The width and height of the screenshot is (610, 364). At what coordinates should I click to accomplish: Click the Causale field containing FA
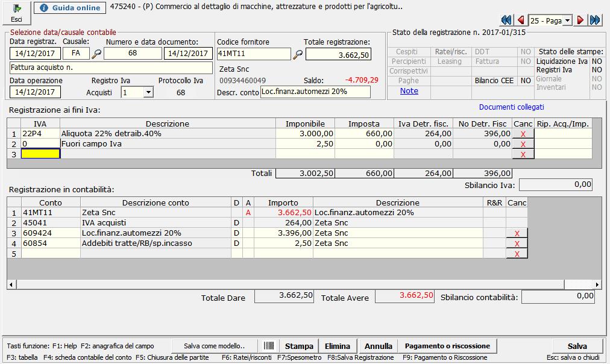click(x=76, y=53)
